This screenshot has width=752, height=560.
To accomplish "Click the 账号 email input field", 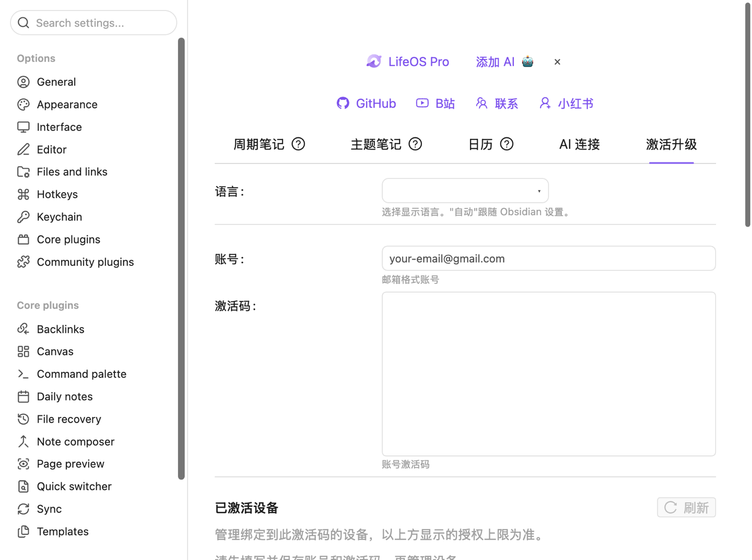I will click(x=549, y=259).
